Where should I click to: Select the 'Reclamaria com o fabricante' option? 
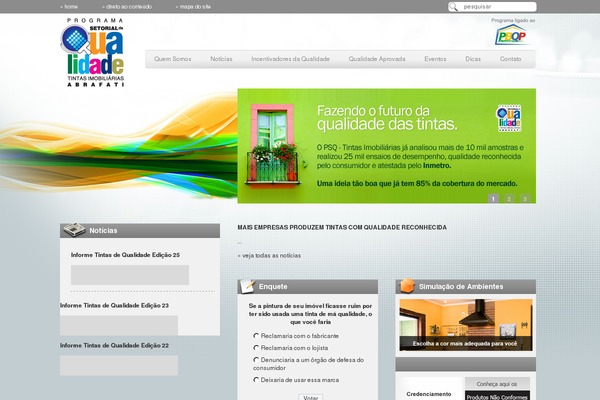(x=256, y=335)
